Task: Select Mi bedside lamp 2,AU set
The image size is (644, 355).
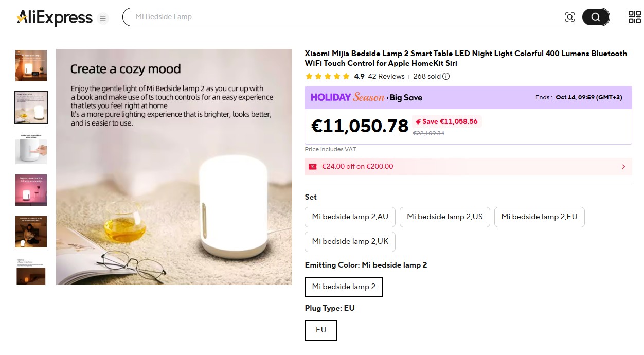Action: tap(350, 217)
